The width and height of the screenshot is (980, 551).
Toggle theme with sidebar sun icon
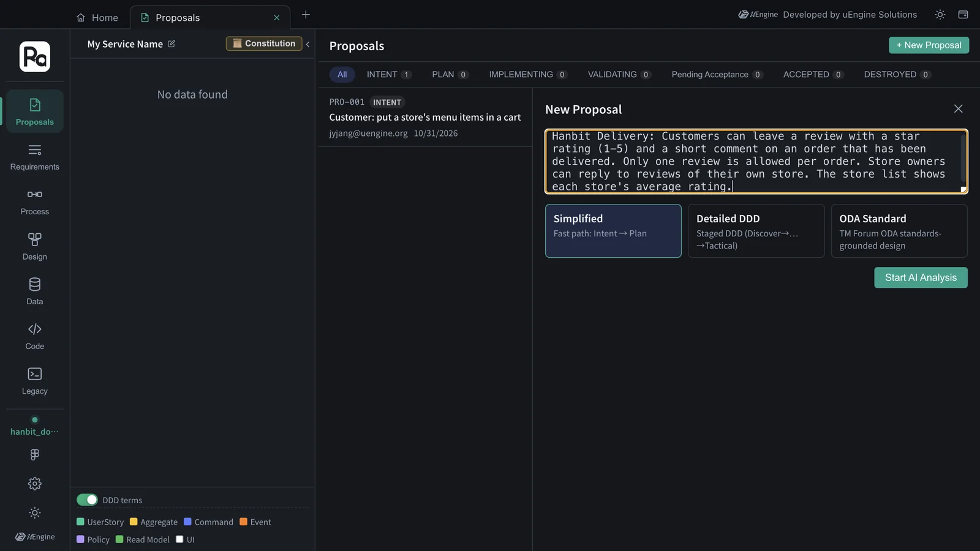point(35,512)
